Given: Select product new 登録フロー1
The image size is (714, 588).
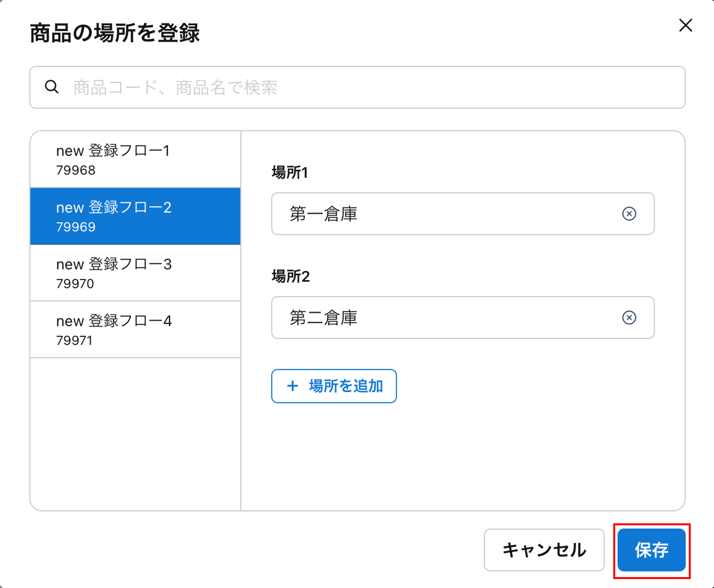Looking at the screenshot, I should coord(135,159).
